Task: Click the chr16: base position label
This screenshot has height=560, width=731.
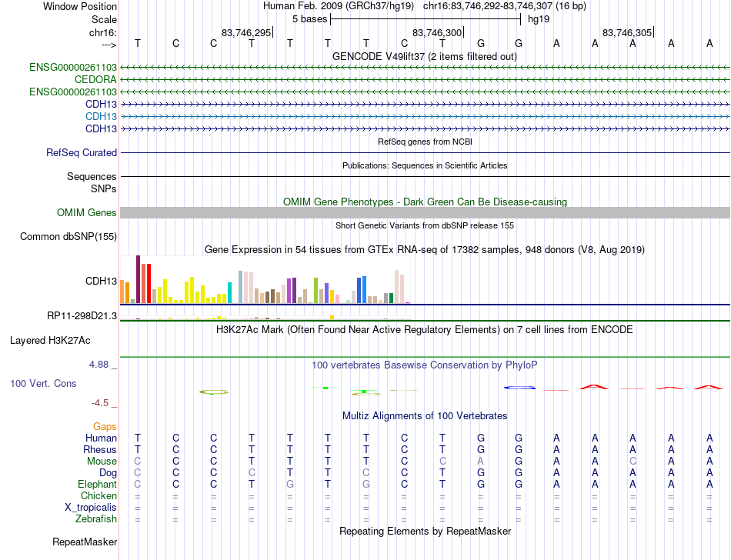Action: click(x=103, y=32)
